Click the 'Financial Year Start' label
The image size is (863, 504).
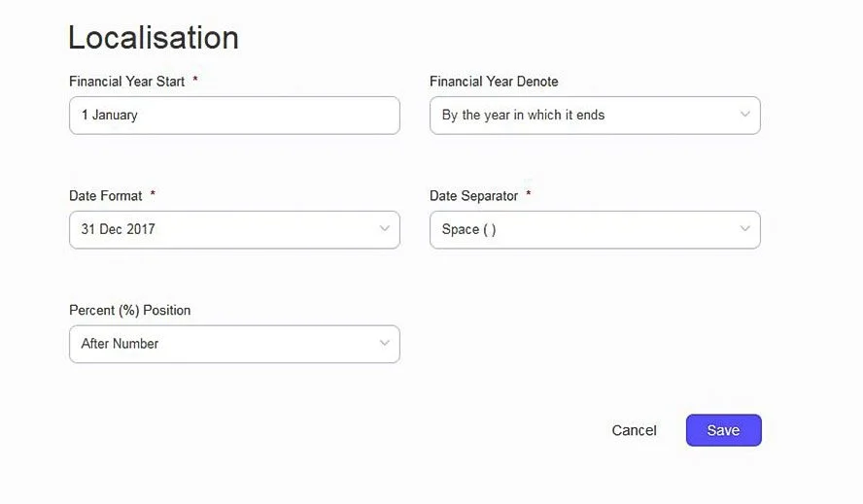tap(126, 82)
